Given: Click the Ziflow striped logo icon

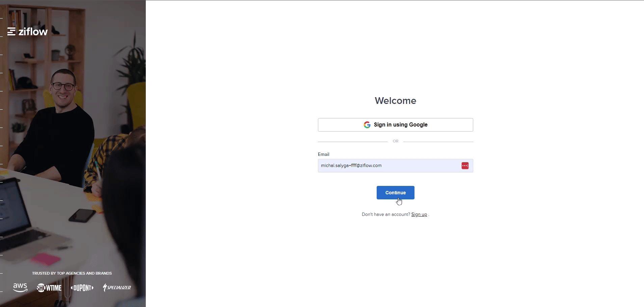Looking at the screenshot, I should tap(11, 32).
